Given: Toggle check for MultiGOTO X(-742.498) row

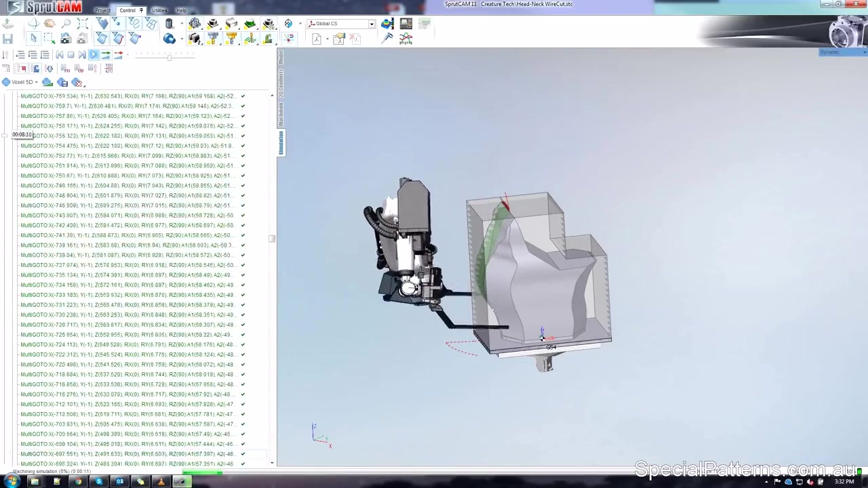Looking at the screenshot, I should tap(243, 225).
